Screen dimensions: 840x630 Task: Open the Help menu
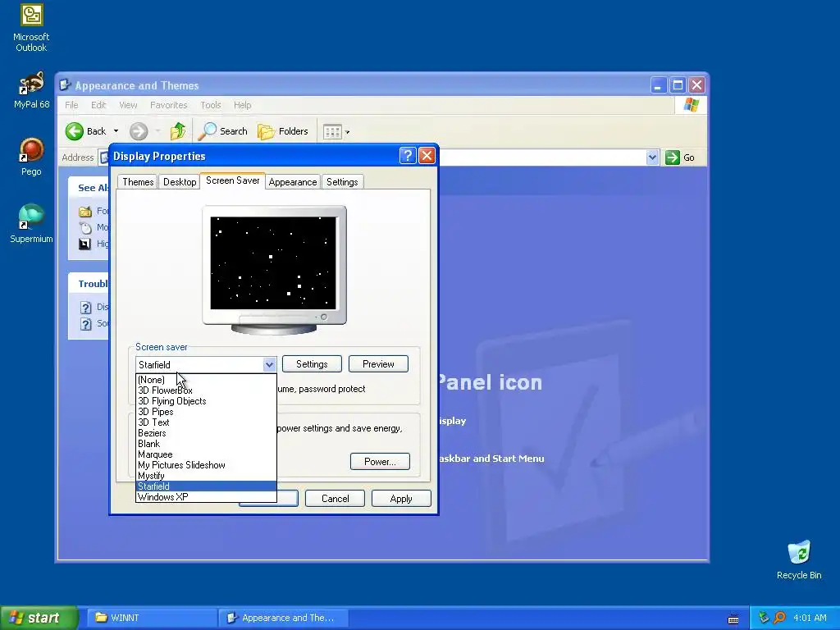[242, 105]
